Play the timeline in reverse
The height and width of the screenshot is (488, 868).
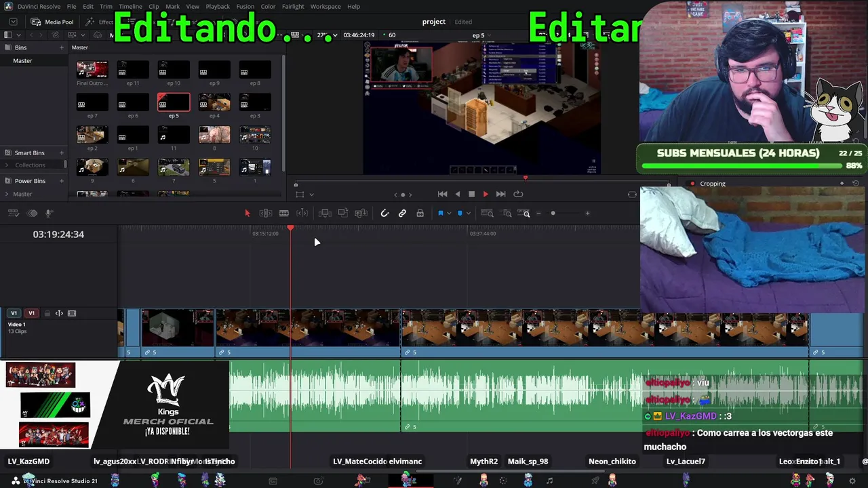(457, 194)
